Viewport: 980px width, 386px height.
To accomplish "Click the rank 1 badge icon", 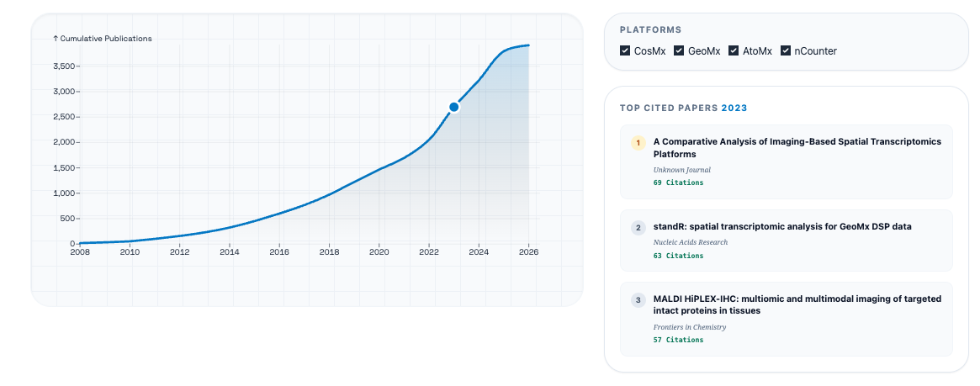I will (638, 143).
